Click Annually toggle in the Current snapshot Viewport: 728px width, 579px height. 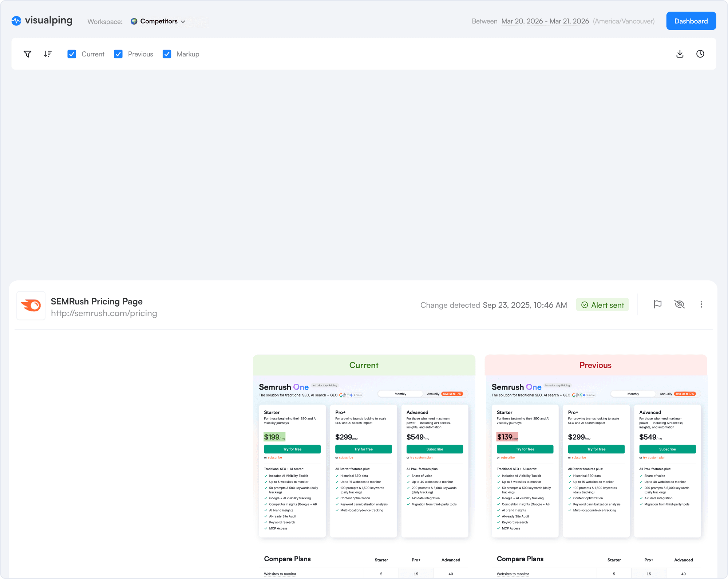click(x=433, y=394)
